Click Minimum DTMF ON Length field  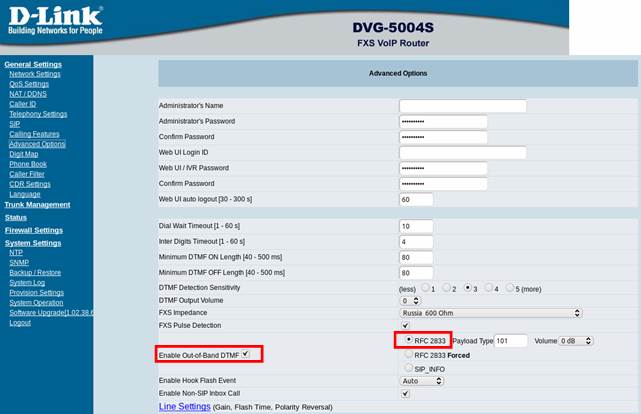click(x=416, y=257)
